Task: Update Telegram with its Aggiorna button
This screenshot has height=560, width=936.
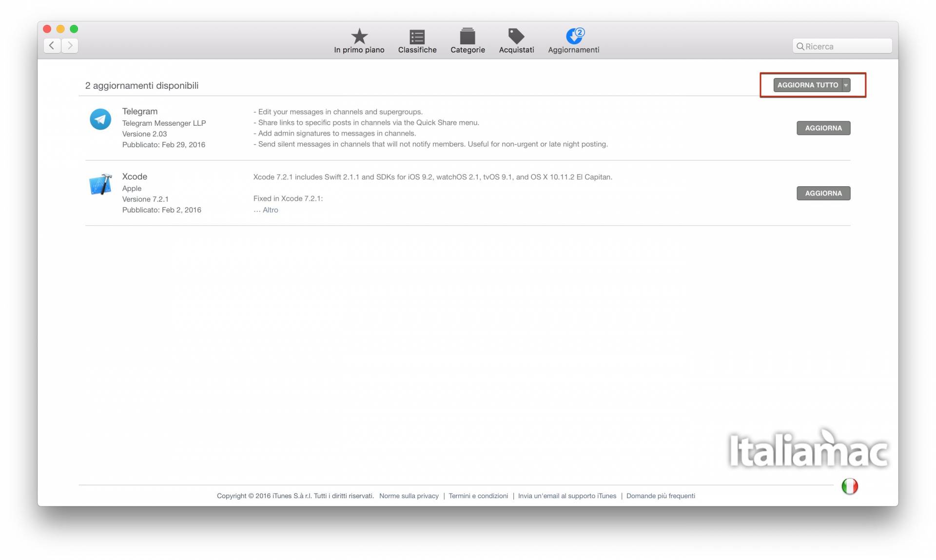Action: tap(823, 128)
